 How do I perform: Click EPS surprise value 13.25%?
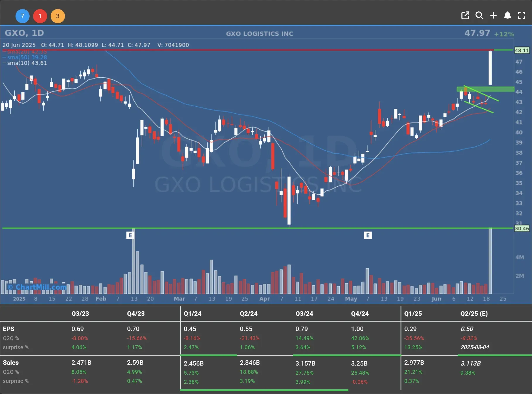click(413, 347)
